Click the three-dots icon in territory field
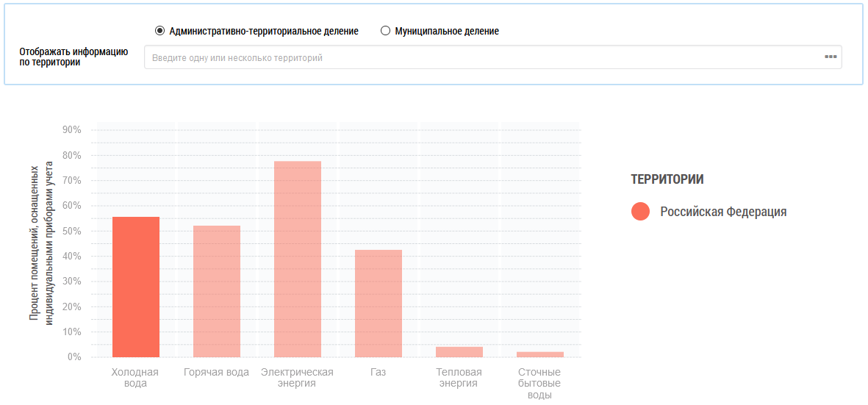868x405 pixels. (x=831, y=57)
